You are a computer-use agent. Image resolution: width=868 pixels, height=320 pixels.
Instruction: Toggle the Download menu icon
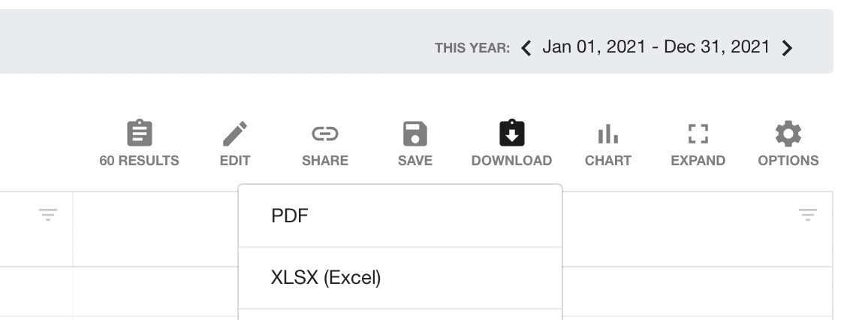511,133
